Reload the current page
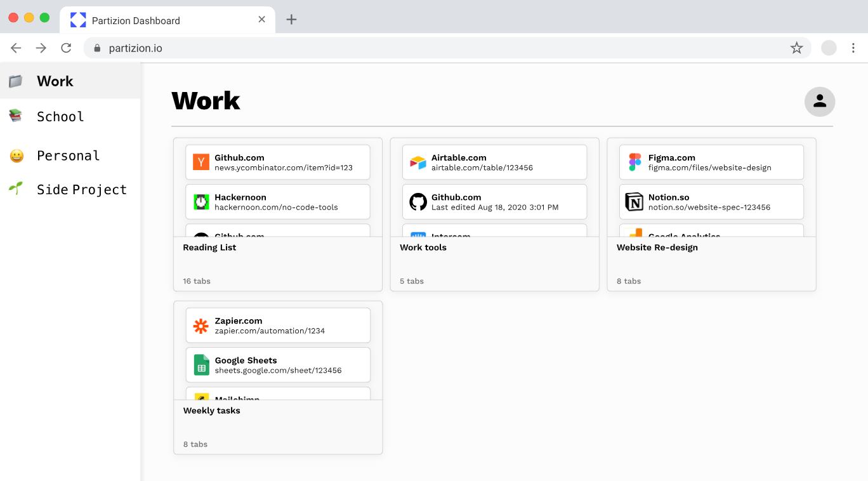 coord(66,48)
